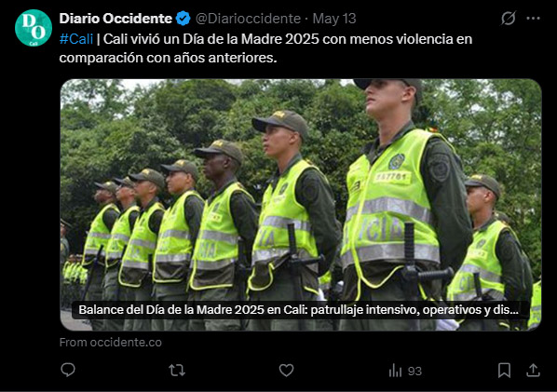
Task: Open the reply comment icon
Action: pos(68,370)
